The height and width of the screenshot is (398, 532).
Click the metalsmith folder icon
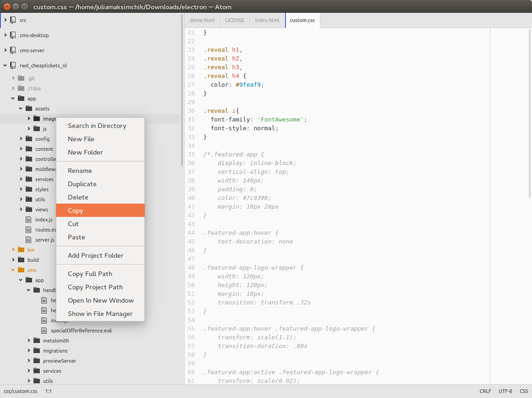coord(37,341)
